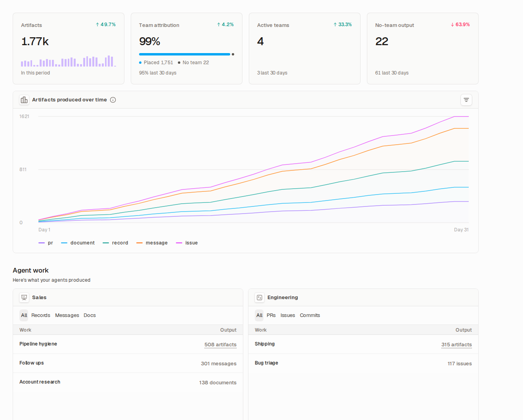Click the Engineering code icon
The image size is (523, 420).
(260, 298)
